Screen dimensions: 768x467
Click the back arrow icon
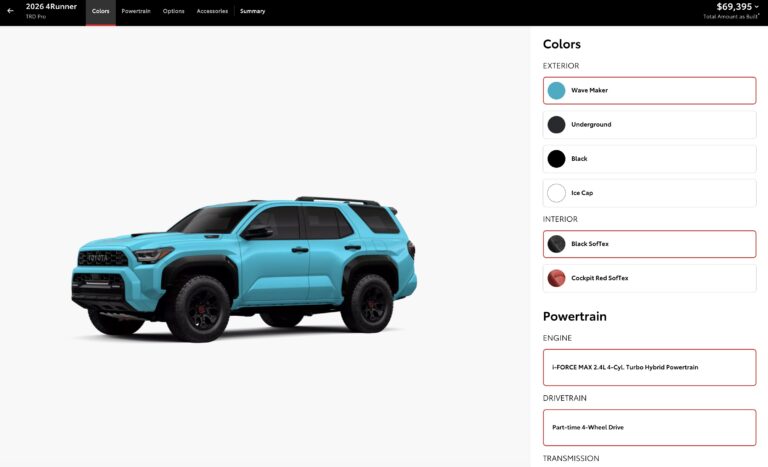pos(10,11)
